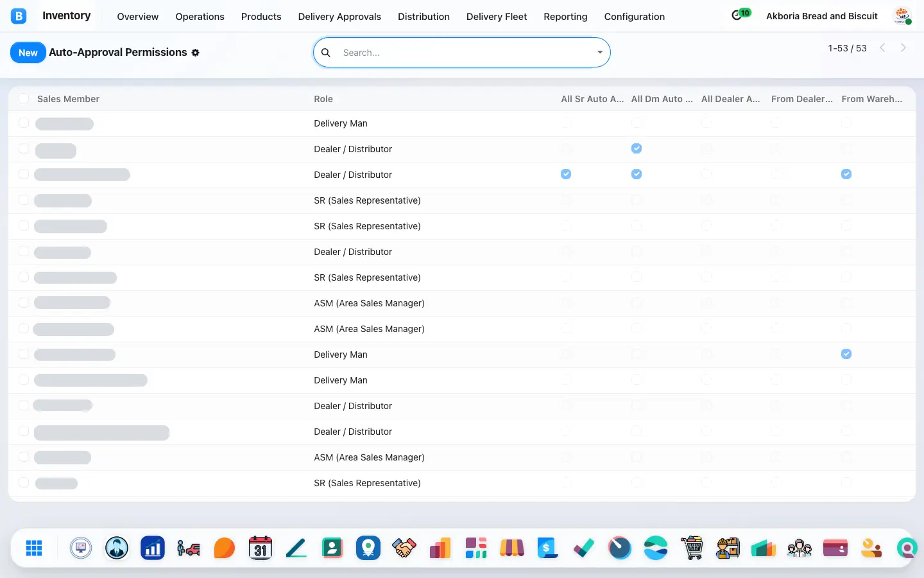Open the Configuration menu
The width and height of the screenshot is (924, 578).
tap(635, 17)
